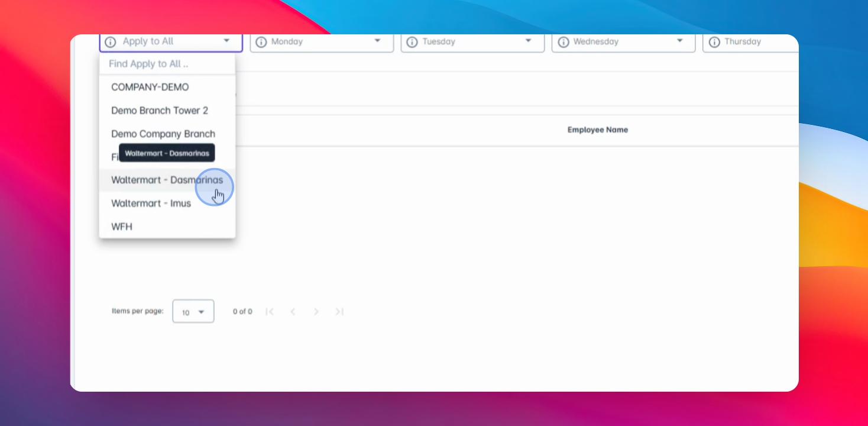The height and width of the screenshot is (426, 868).
Task: Pick Demo Company Branch option
Action: click(167, 134)
